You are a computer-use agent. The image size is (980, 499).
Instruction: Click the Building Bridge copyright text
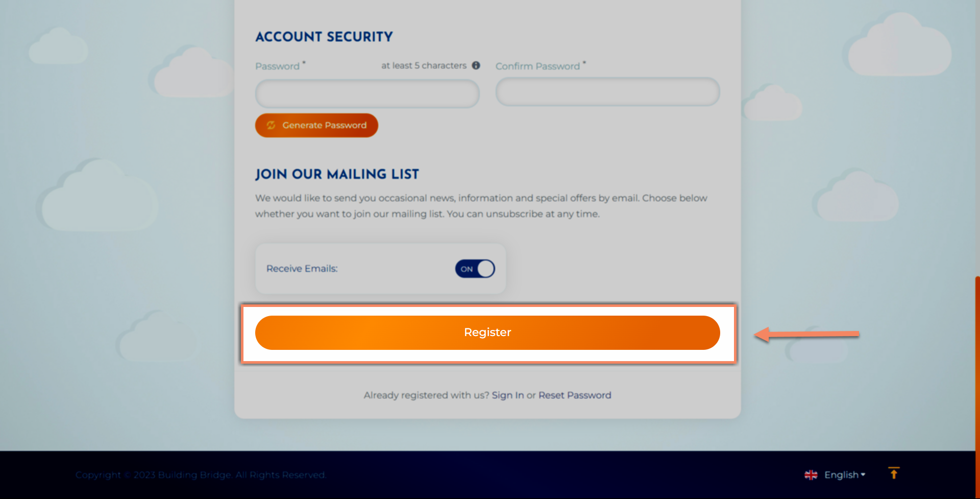(201, 475)
